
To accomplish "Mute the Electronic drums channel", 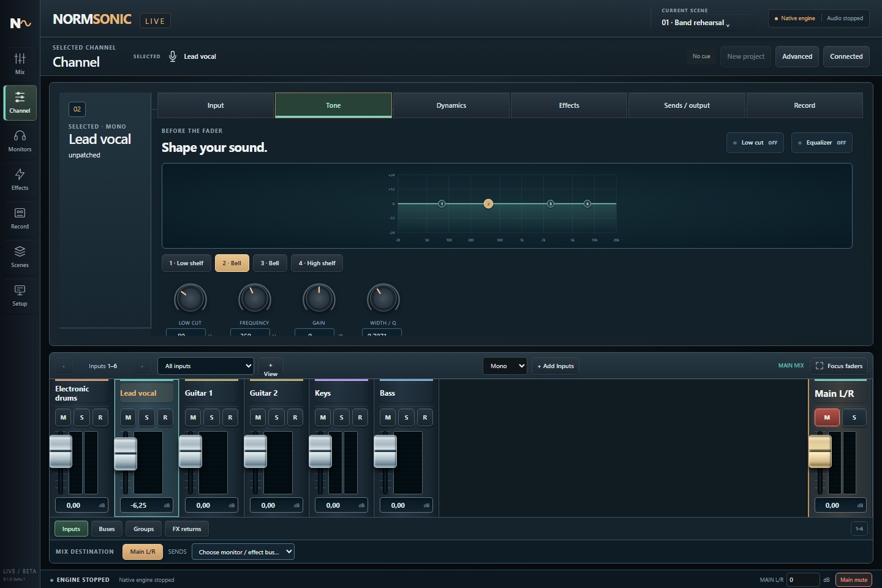I will [x=63, y=417].
